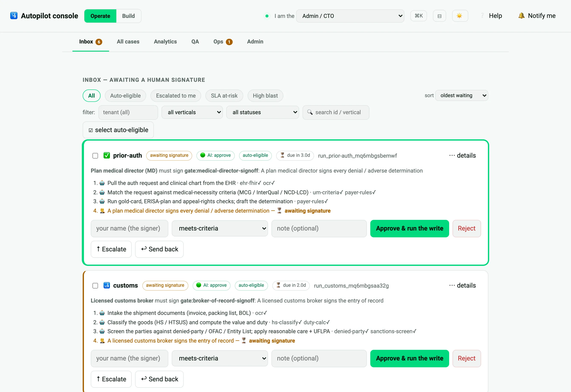
Task: Click Reject on the prior-auth case
Action: tap(467, 228)
